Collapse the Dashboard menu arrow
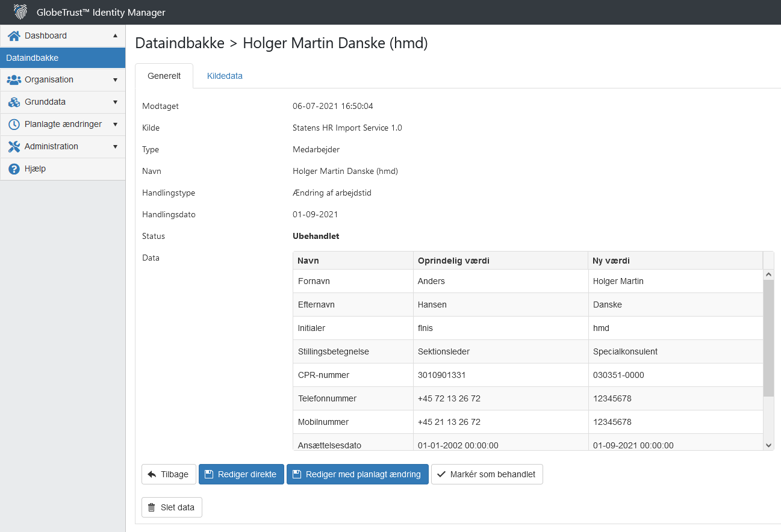781x532 pixels. (x=115, y=36)
